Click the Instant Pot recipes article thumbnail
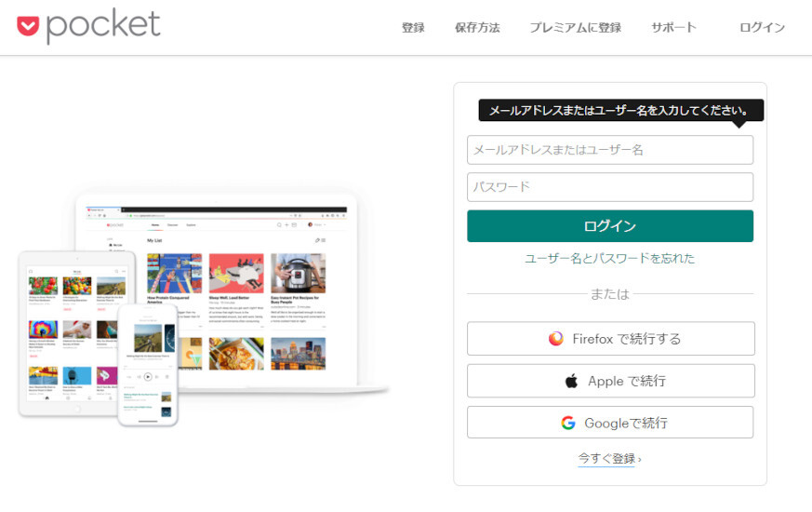 [x=298, y=273]
